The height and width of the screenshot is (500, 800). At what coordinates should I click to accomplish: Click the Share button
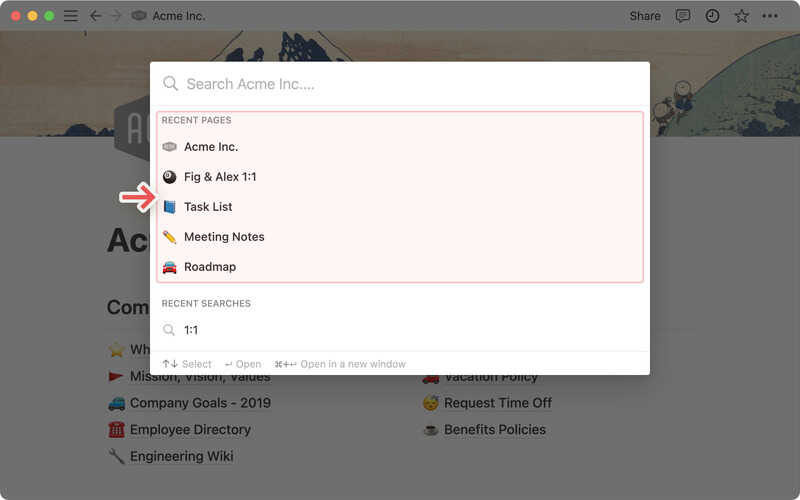pos(645,16)
